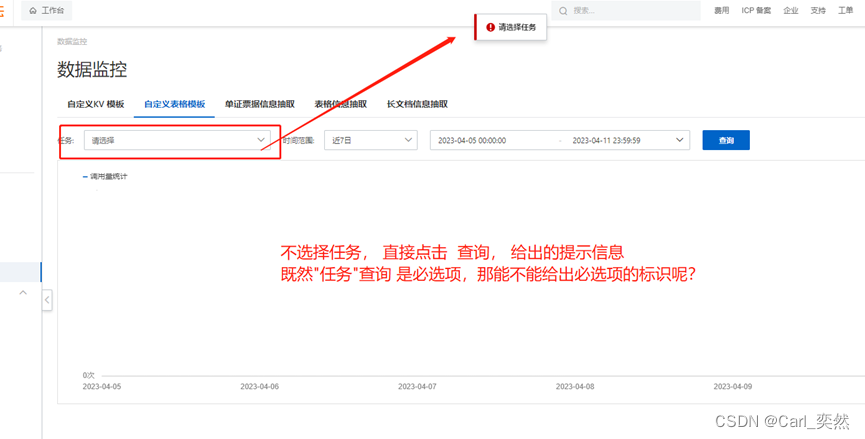
Task: Click the search magnifier icon
Action: 563,10
